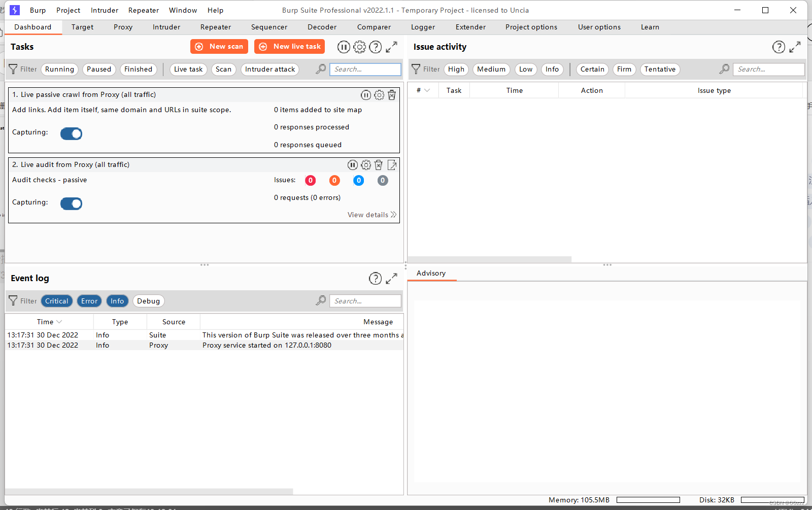Pause the Live audit from Proxy task
The image size is (812, 510).
353,165
